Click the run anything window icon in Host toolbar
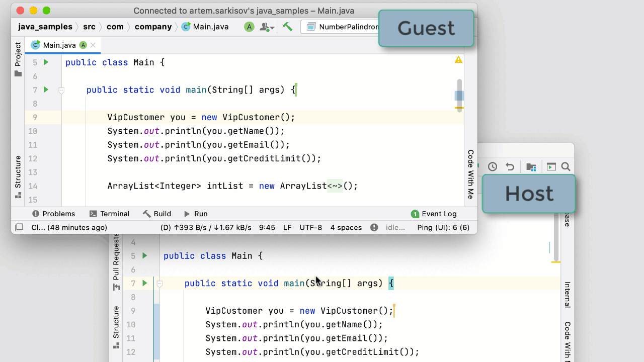Screen dimensions: 644x362 tap(551, 167)
